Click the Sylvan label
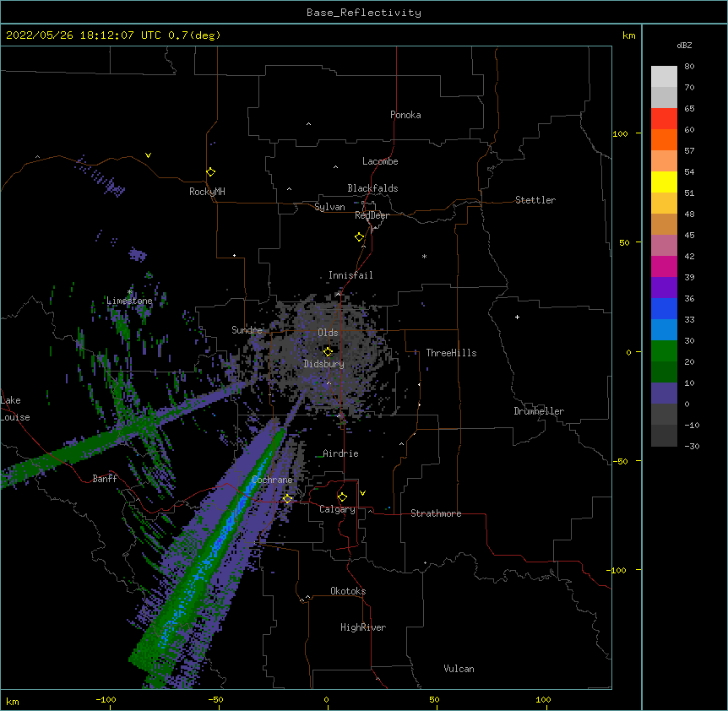 [329, 207]
